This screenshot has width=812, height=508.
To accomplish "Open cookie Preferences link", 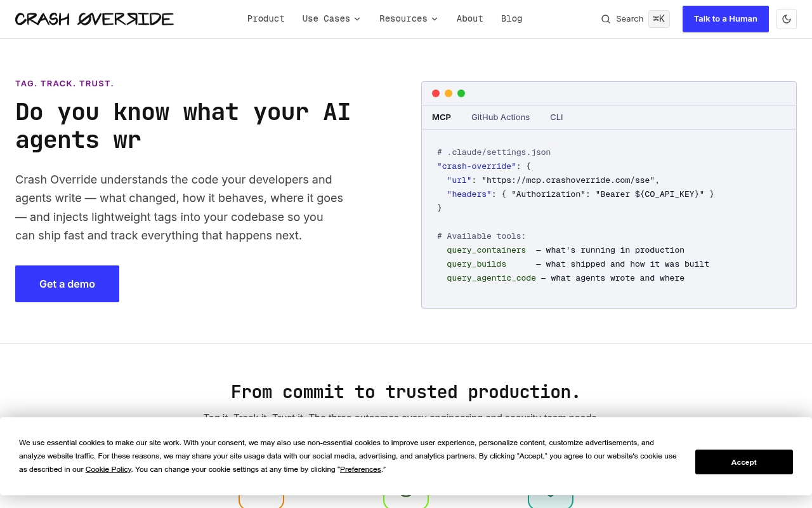I will pos(360,469).
